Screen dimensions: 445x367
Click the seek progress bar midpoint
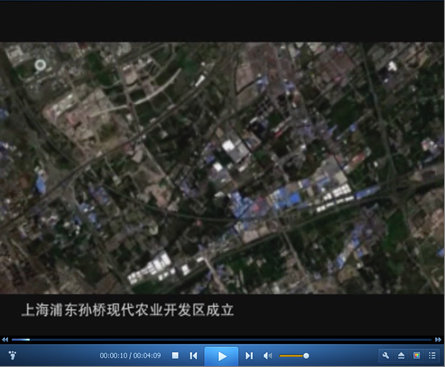pos(222,340)
